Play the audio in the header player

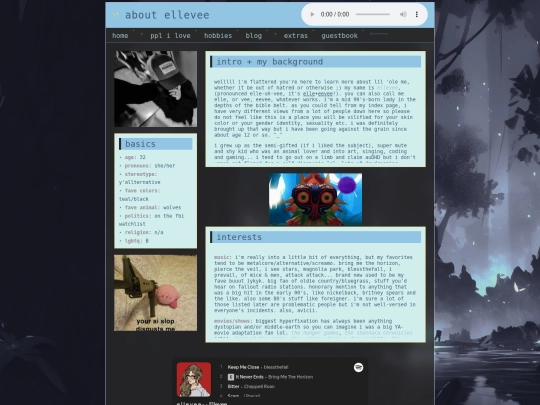pyautogui.click(x=312, y=14)
